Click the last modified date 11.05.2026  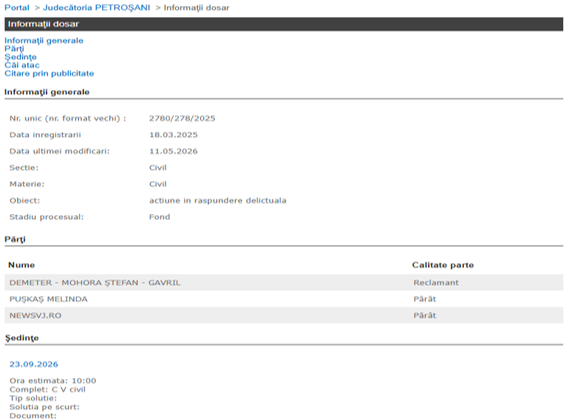click(173, 151)
